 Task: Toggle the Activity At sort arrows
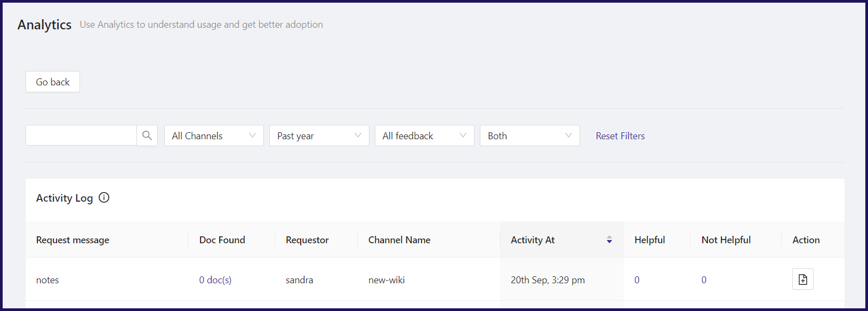pos(609,240)
